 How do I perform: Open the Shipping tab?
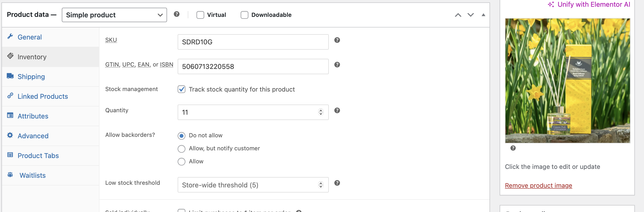31,77
